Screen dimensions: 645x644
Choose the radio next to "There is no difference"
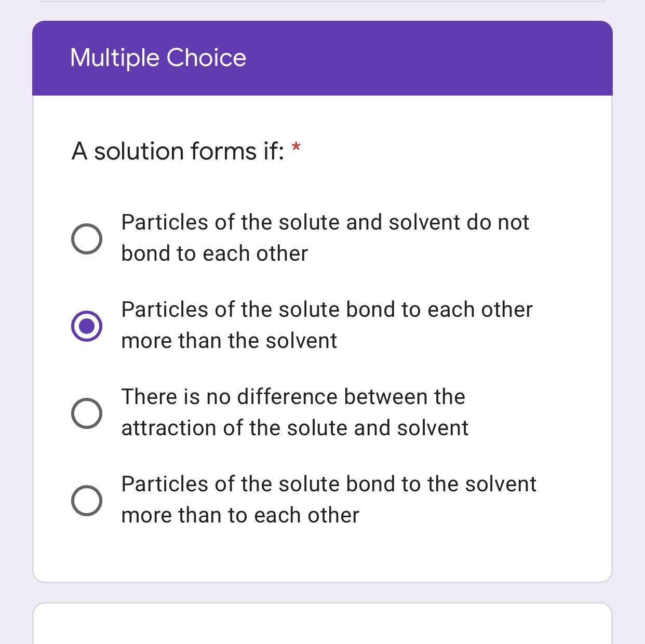pyautogui.click(x=86, y=413)
